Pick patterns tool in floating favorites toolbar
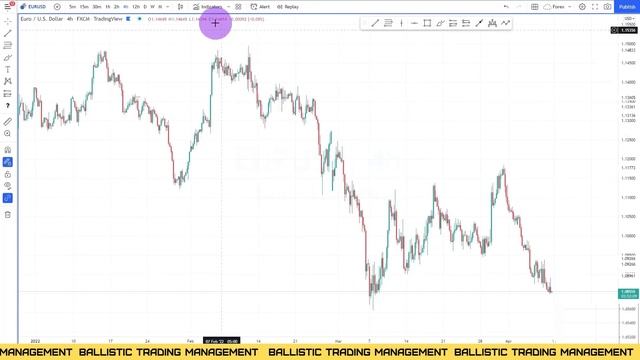640x360 pixels. (492, 23)
